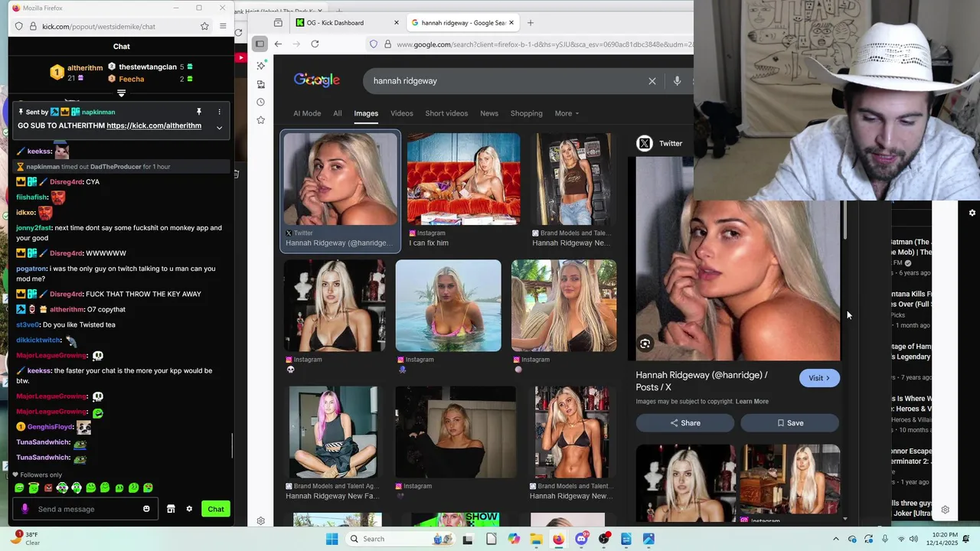
Task: Open the History clock icon in sidebar
Action: point(261,102)
